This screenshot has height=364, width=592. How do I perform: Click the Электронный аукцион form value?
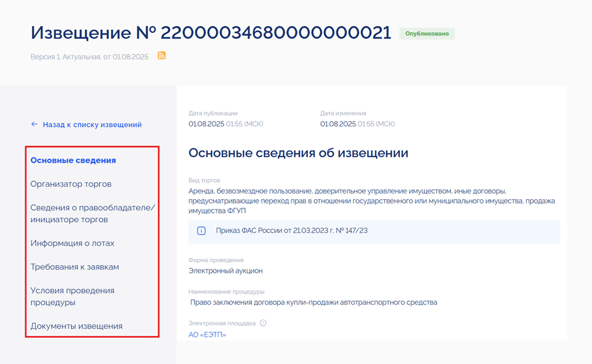225,271
